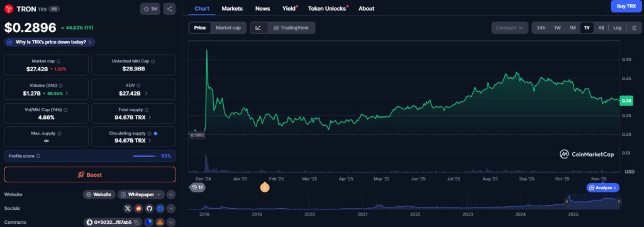Open the X (Twitter) social link

pos(128,209)
